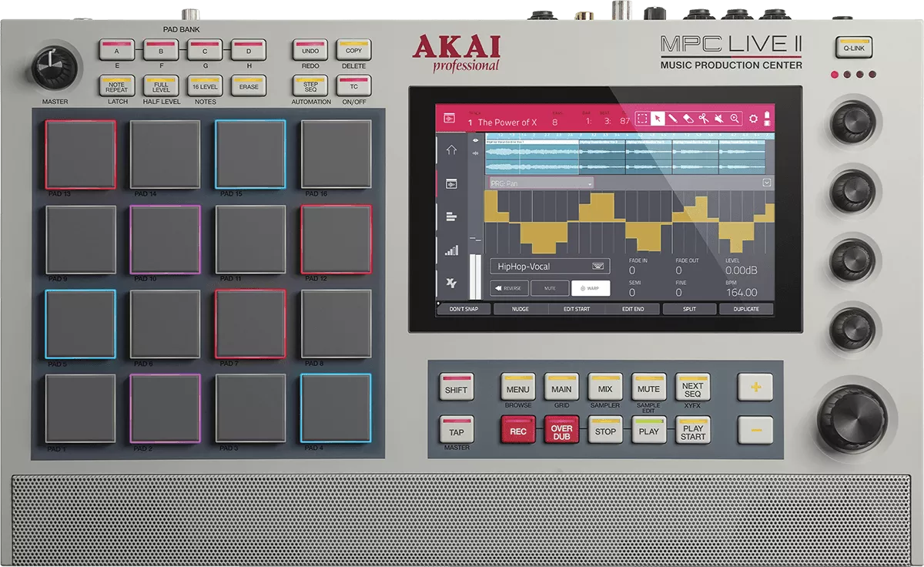
Task: Choose the eraser tool in the touchscreen toolbar
Action: (x=688, y=118)
